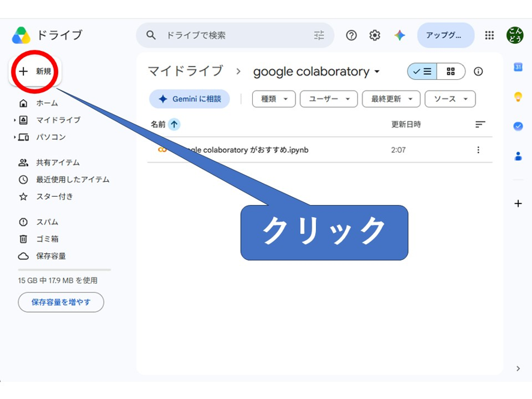Click the 名前 column header
This screenshot has height=399, width=532.
158,124
